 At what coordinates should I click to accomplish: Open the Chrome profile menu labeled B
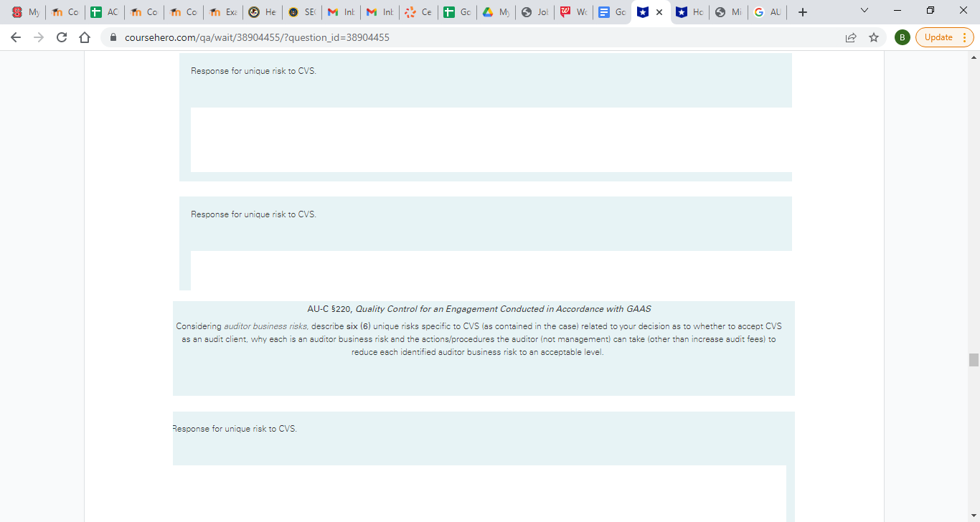point(903,37)
